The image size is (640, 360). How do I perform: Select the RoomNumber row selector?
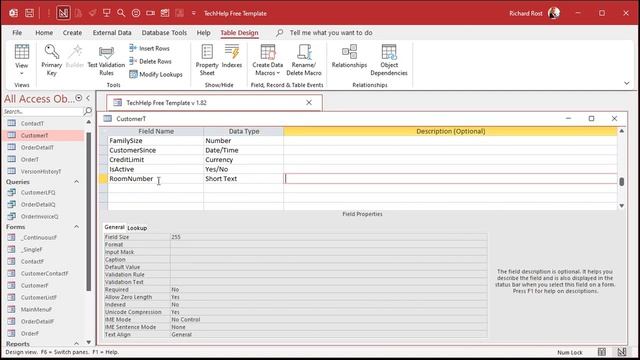[x=104, y=178]
